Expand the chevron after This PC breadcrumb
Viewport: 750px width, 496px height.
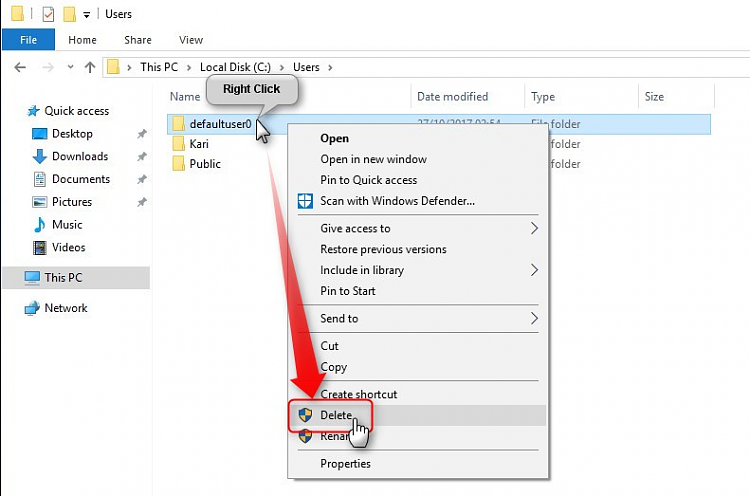(x=189, y=67)
